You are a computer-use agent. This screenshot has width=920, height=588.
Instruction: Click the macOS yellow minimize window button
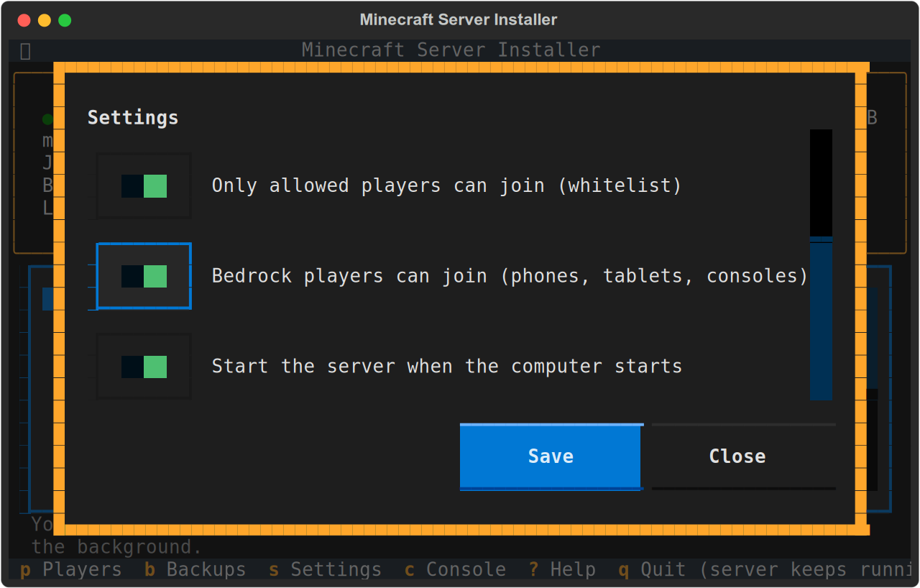coord(45,20)
